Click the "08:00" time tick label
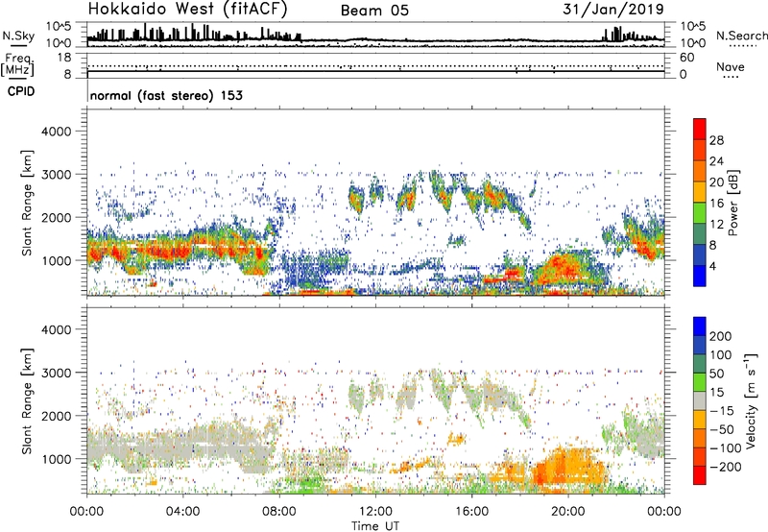The height and width of the screenshot is (532, 768). [x=279, y=512]
